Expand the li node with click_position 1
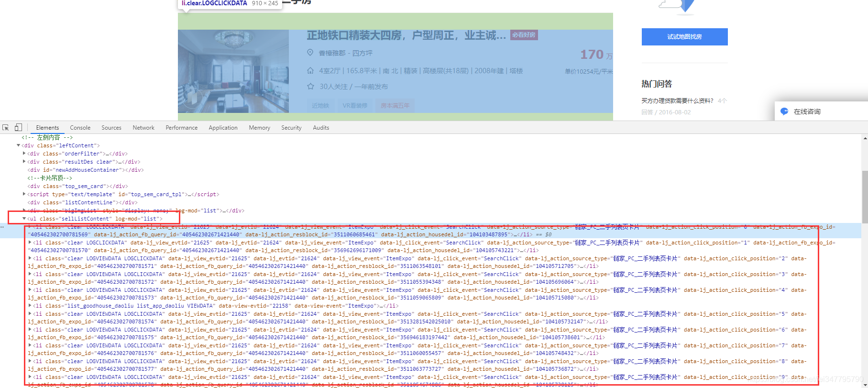Image resolution: width=868 pixels, height=388 pixels. [30, 243]
